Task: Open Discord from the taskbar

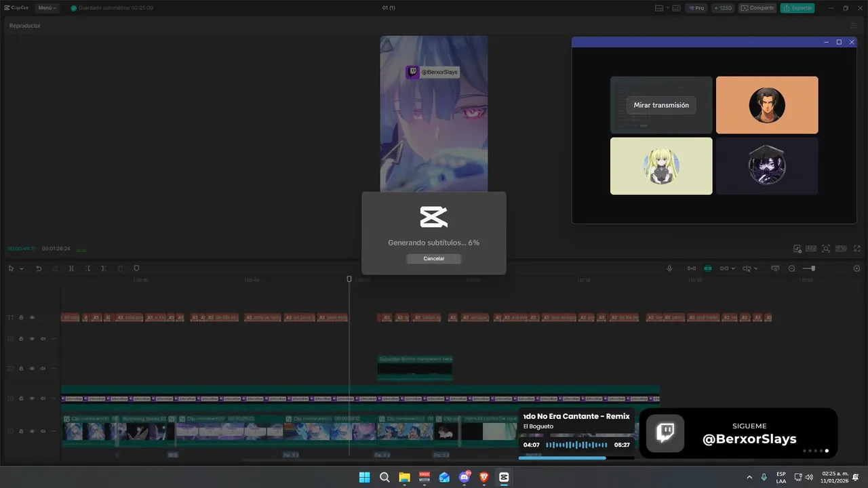Action: tap(465, 477)
